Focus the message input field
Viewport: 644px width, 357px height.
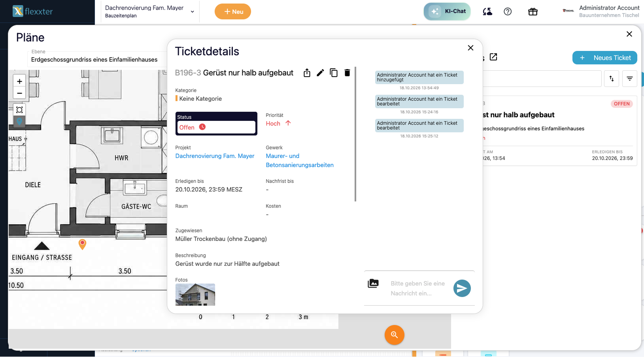tap(419, 288)
